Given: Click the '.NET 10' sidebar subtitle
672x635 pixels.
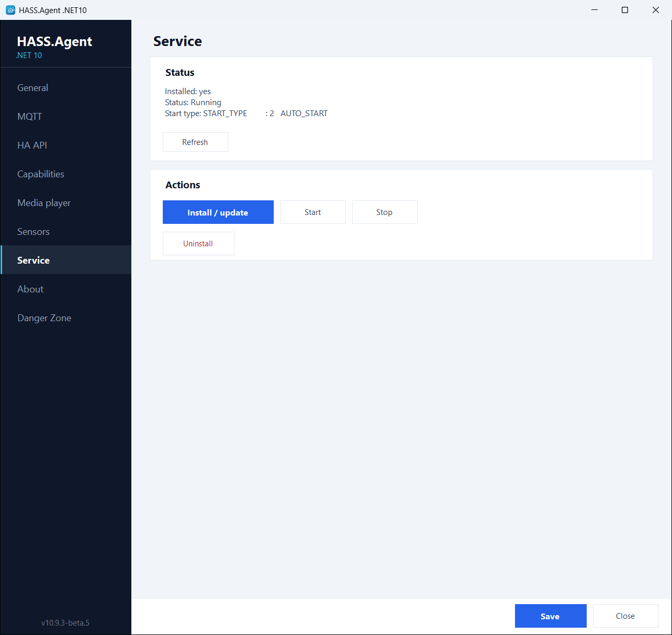Looking at the screenshot, I should 29,55.
